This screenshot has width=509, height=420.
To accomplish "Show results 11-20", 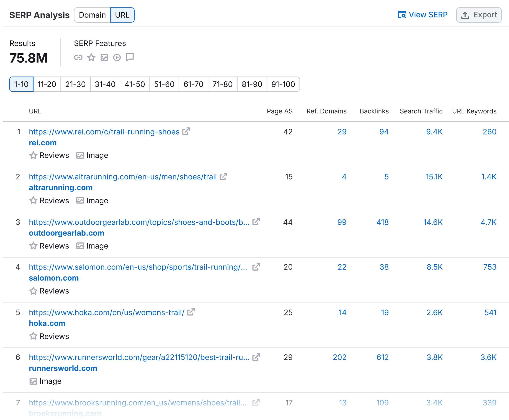I will click(47, 84).
